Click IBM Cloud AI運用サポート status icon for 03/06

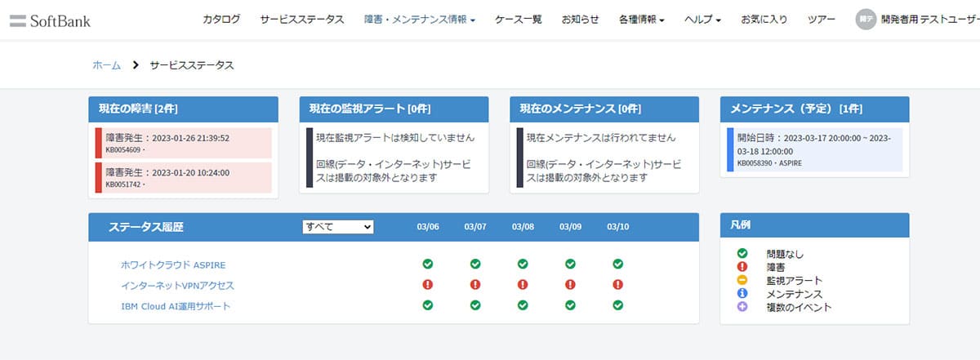[x=428, y=305]
